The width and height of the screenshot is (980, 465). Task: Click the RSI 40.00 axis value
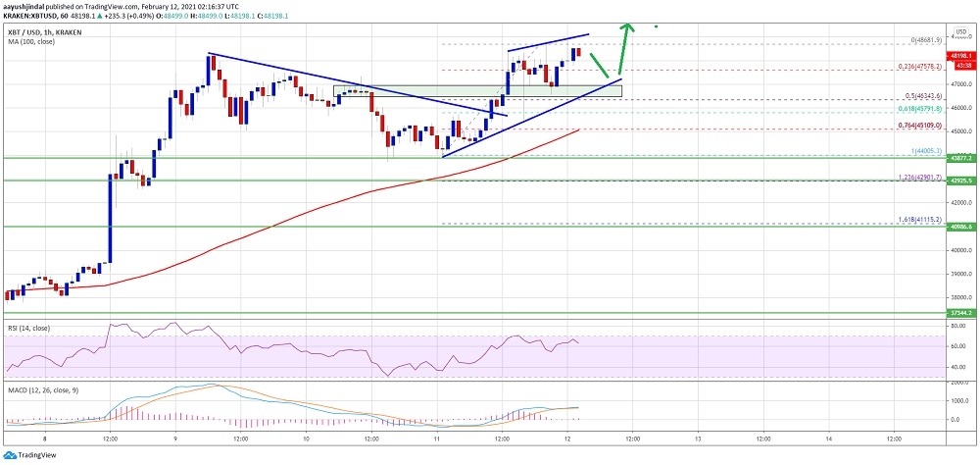point(960,367)
